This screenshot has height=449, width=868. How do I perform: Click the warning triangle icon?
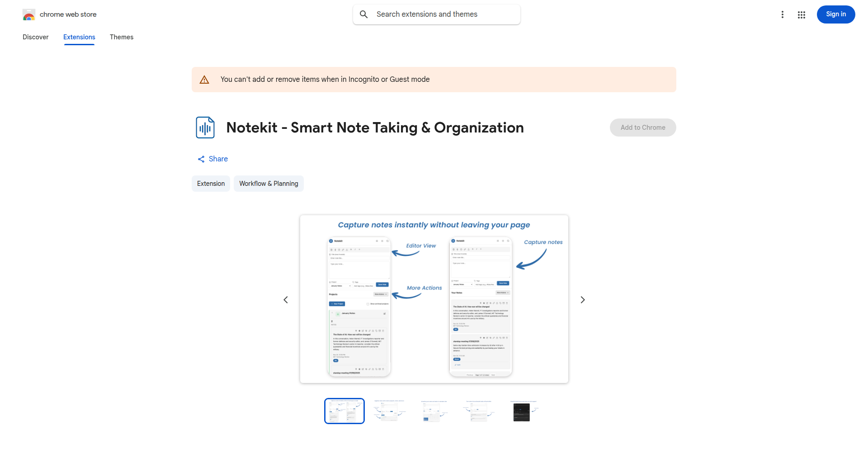click(204, 80)
